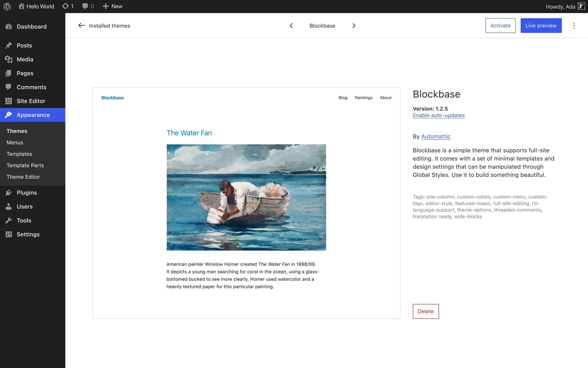The image size is (588, 368).
Task: Click the Tags list text
Action: coord(480,206)
